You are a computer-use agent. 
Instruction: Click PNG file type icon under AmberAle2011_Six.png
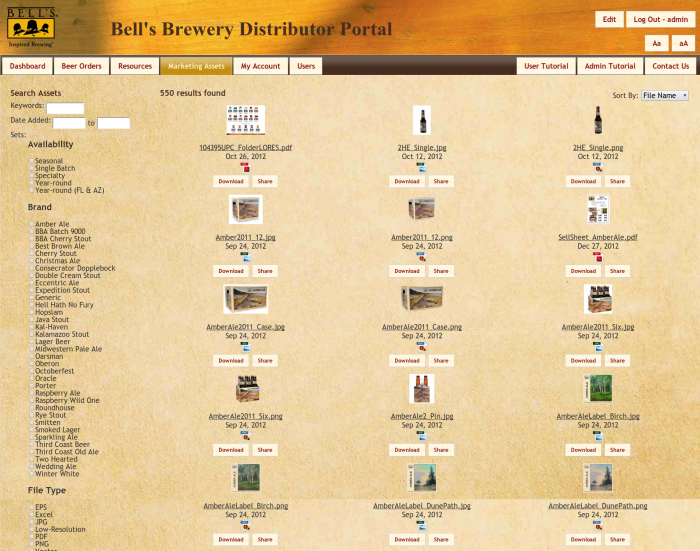pos(246,436)
